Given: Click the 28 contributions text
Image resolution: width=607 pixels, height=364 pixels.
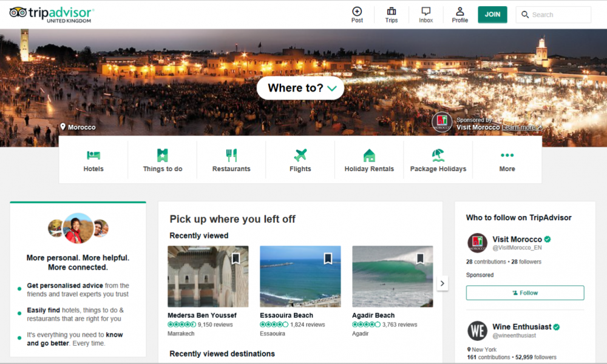Looking at the screenshot, I should (x=486, y=262).
